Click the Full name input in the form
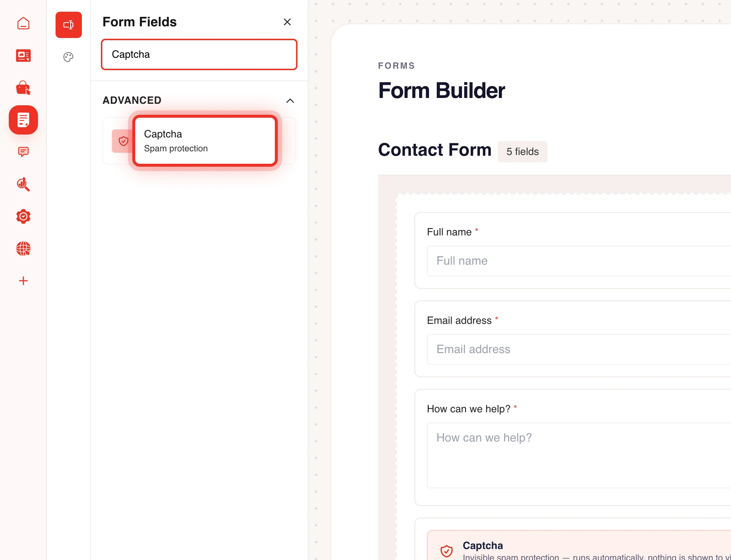The height and width of the screenshot is (560, 731). (579, 261)
